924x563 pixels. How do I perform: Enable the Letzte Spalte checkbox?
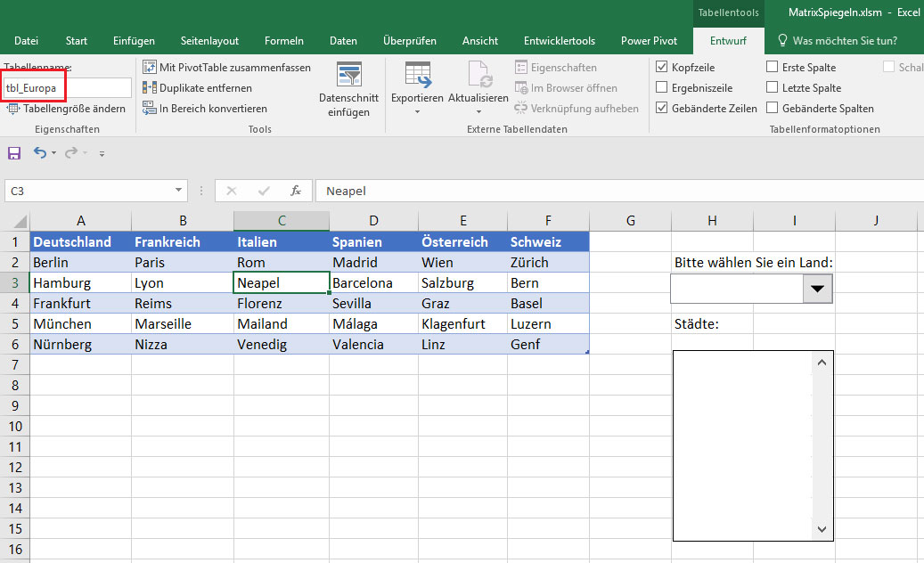click(772, 88)
